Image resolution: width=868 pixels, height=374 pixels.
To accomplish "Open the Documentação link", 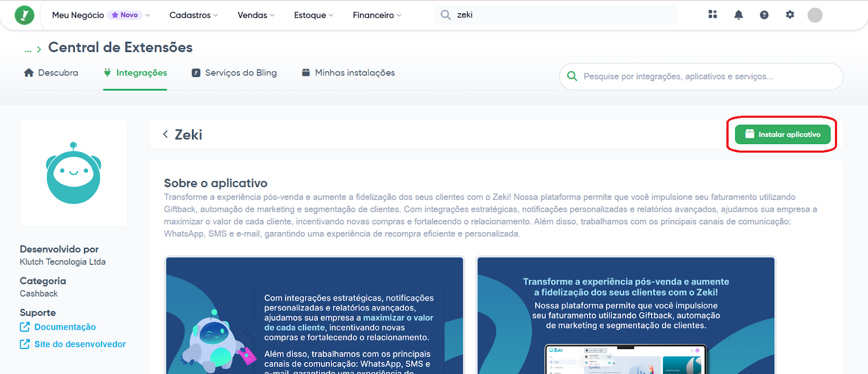I will 65,327.
